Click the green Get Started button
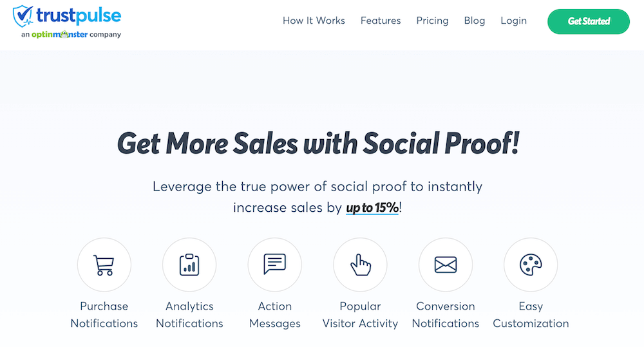This screenshot has width=644, height=347. tap(589, 21)
